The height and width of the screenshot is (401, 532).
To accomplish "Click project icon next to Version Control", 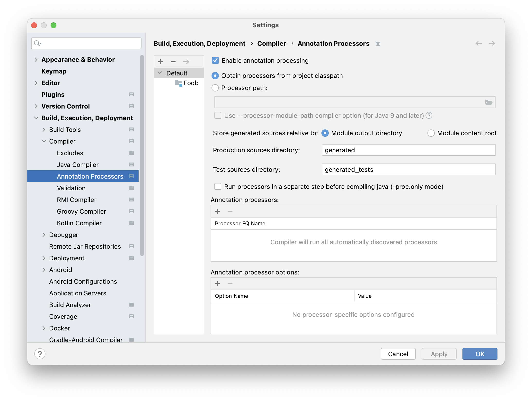I will (132, 106).
